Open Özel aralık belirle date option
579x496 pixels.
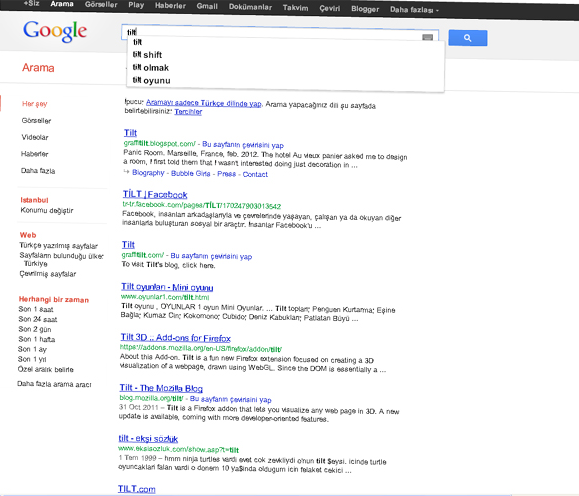click(x=45, y=369)
